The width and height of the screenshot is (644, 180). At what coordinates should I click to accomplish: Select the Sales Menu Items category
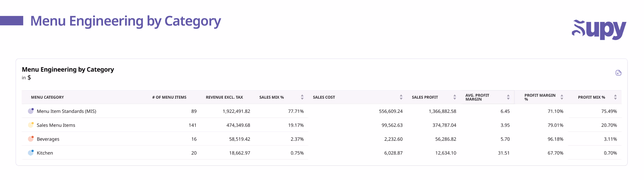pos(56,125)
